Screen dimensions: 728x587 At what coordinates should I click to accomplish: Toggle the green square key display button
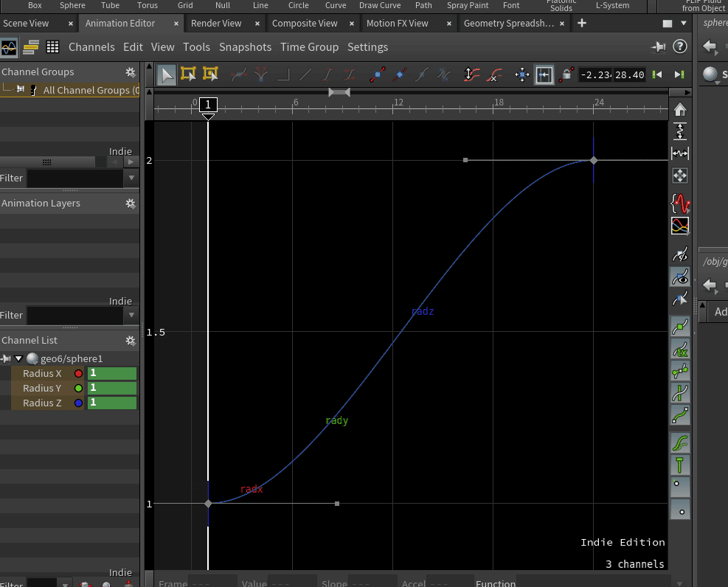(x=680, y=327)
